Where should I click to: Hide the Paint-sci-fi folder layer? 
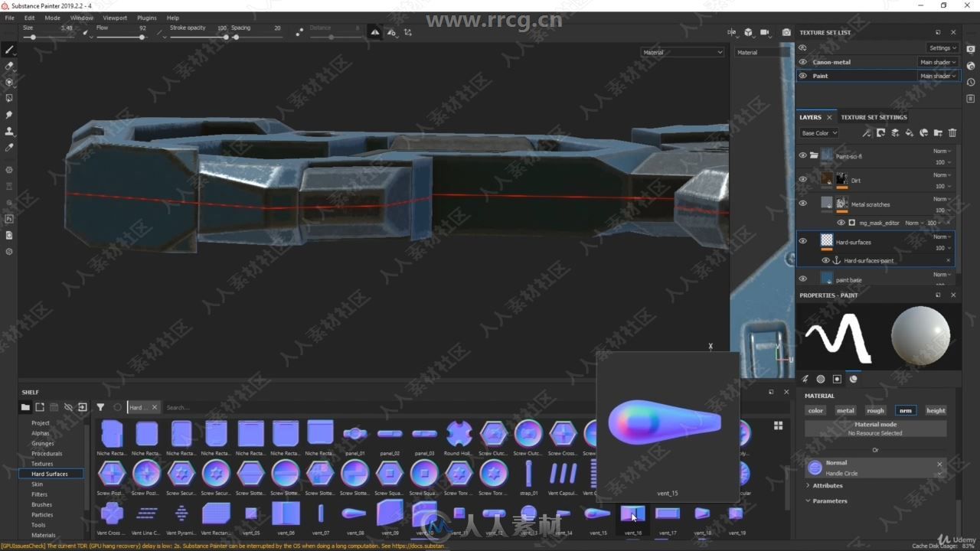pyautogui.click(x=803, y=155)
